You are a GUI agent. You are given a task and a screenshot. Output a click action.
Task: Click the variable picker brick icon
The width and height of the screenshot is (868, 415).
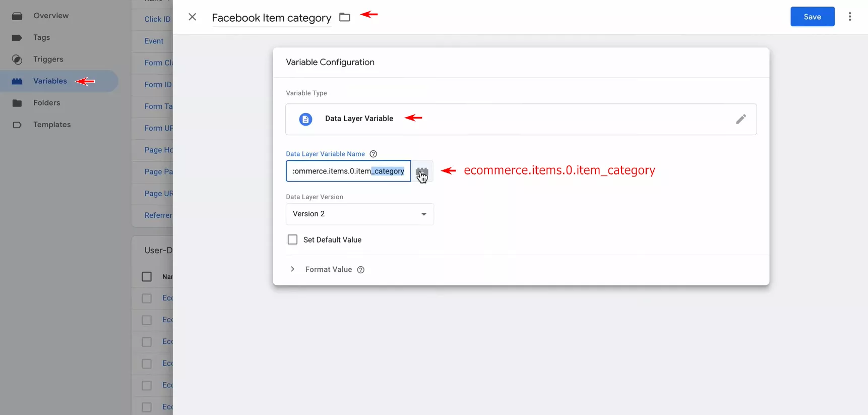click(x=422, y=171)
